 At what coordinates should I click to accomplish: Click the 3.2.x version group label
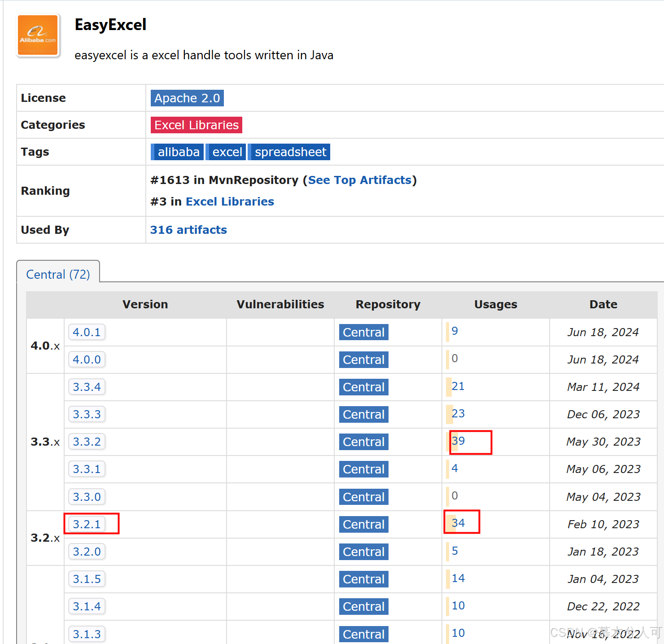(45, 538)
